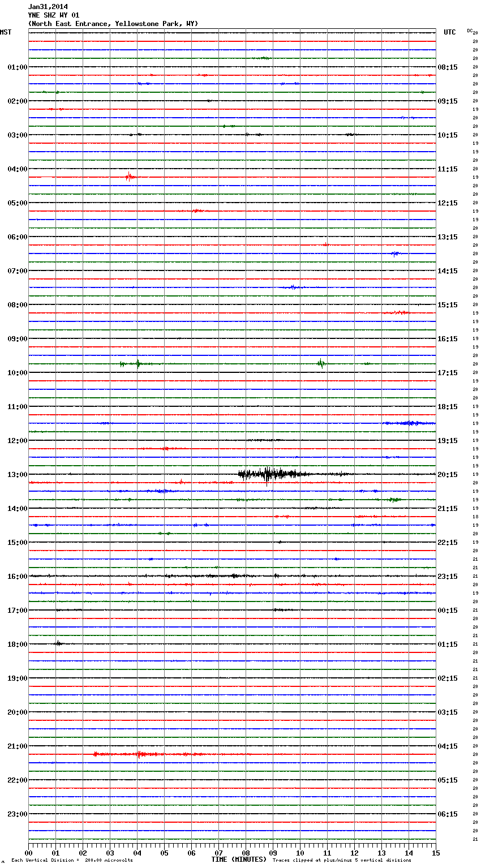Select the 06:00 MST time label
This screenshot has width=481, height=868.
point(17,237)
